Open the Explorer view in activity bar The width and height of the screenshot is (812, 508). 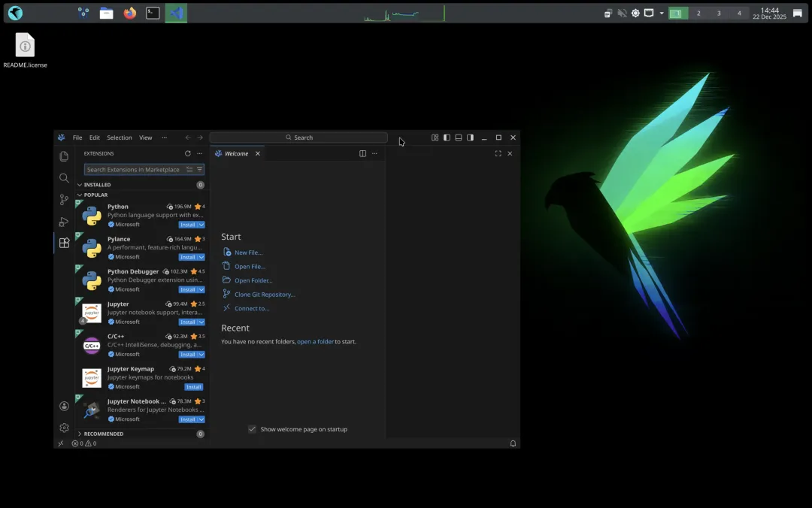[x=64, y=156]
